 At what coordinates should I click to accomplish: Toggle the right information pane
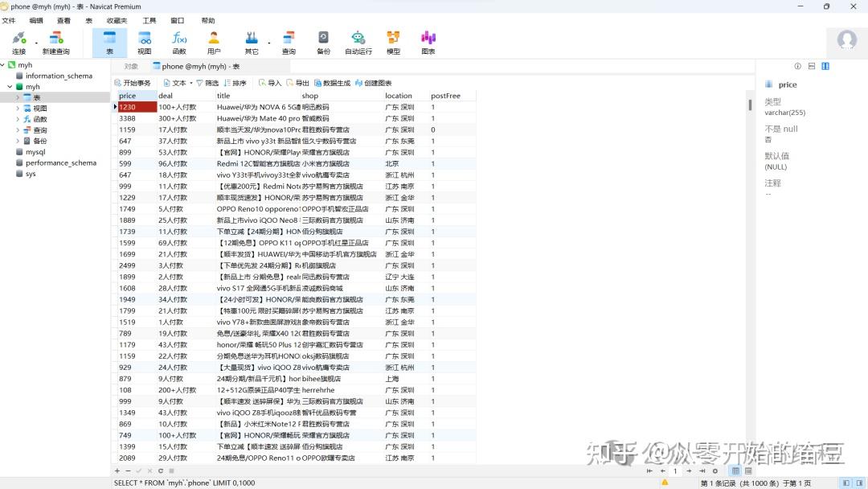click(x=860, y=483)
